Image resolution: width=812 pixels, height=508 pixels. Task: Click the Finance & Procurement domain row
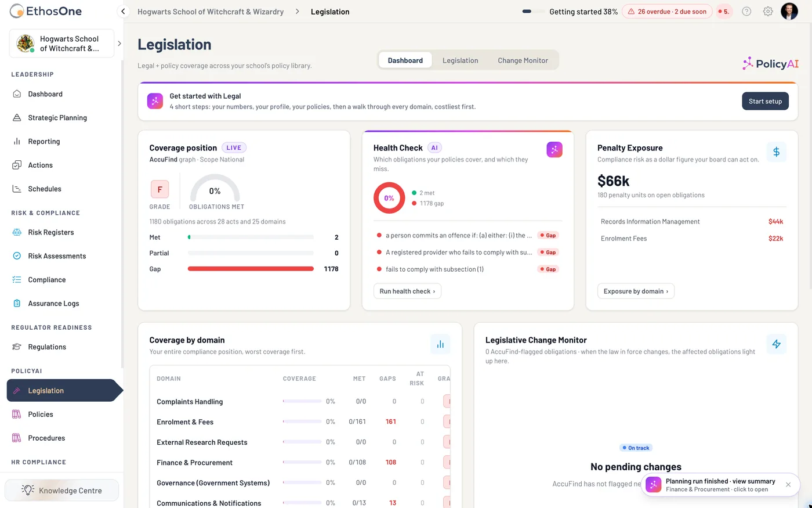coord(300,463)
